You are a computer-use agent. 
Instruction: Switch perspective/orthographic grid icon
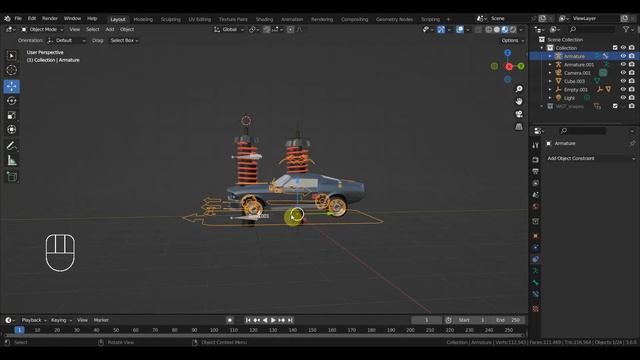(519, 127)
